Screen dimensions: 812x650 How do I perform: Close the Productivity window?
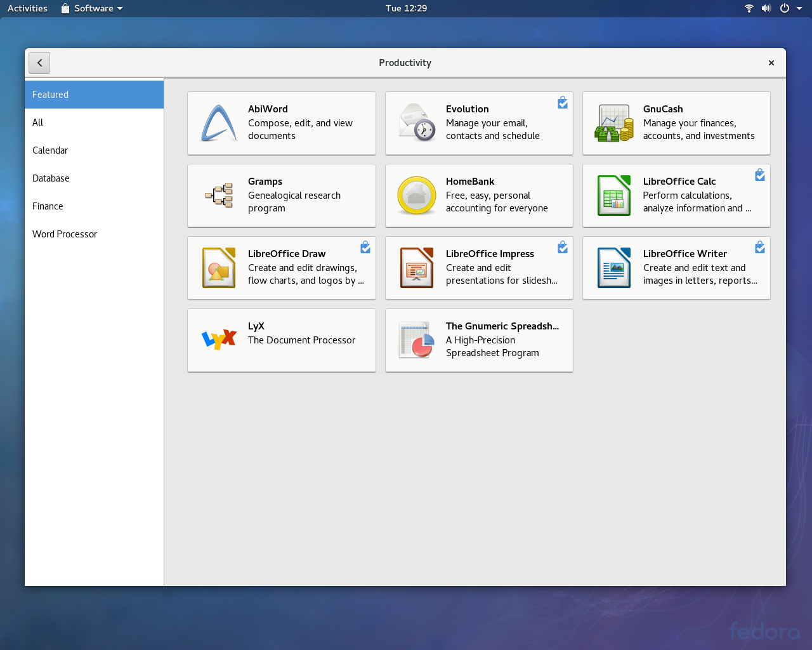click(771, 63)
